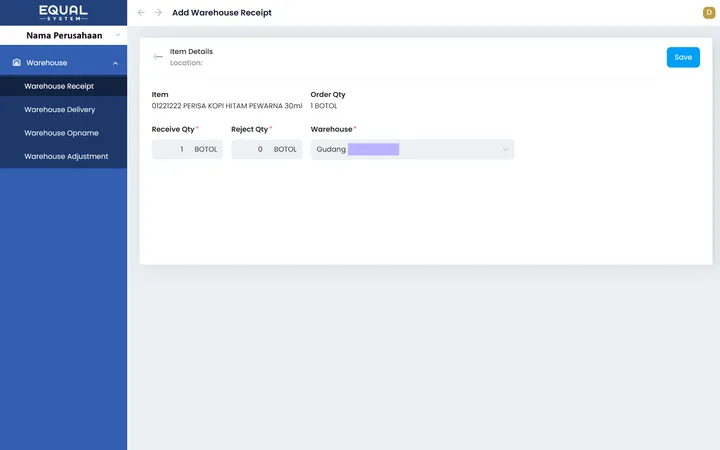Click the Warehouse dropdown chevron arrow
Viewport: 720px width, 450px height.
pos(505,149)
